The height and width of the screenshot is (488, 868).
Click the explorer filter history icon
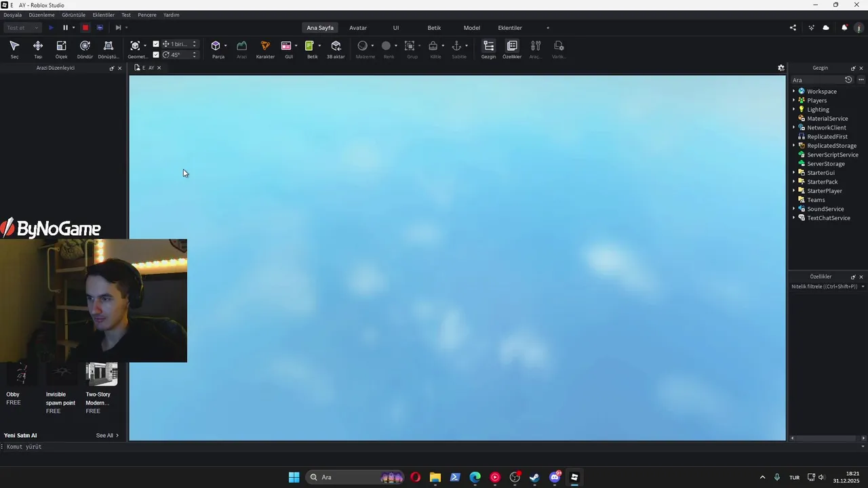coord(848,80)
